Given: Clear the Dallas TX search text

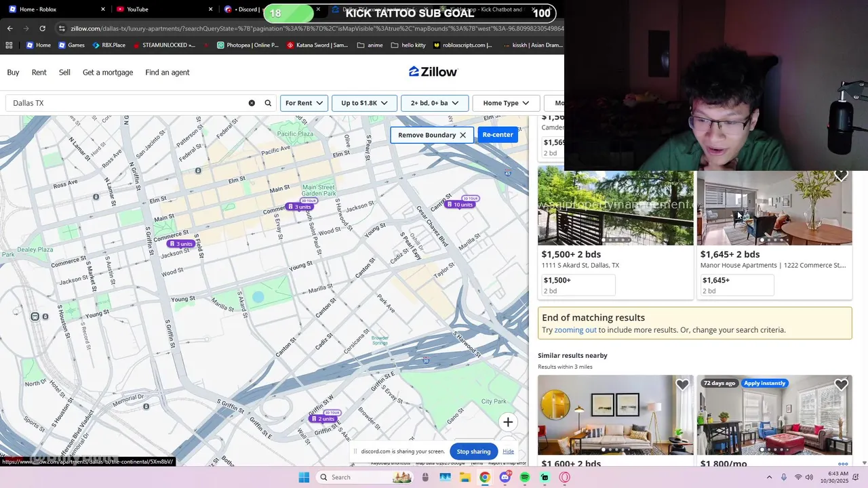Looking at the screenshot, I should click(252, 103).
